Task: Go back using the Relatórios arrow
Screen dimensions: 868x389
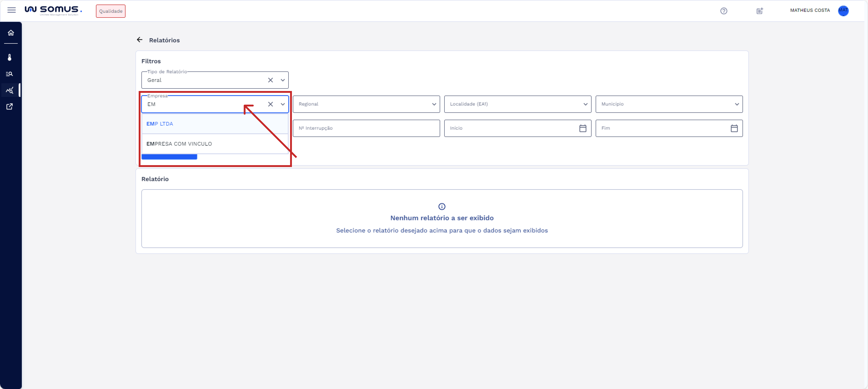Action: pyautogui.click(x=140, y=40)
